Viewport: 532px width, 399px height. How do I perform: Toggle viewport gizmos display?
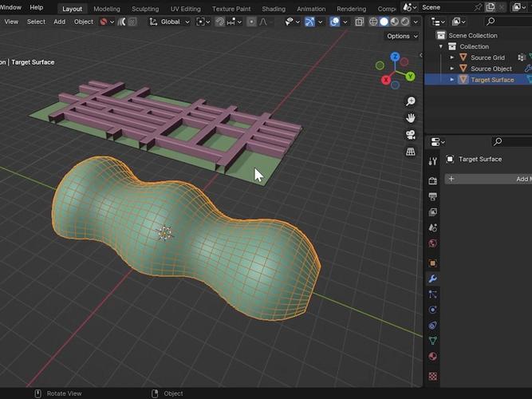[309, 22]
